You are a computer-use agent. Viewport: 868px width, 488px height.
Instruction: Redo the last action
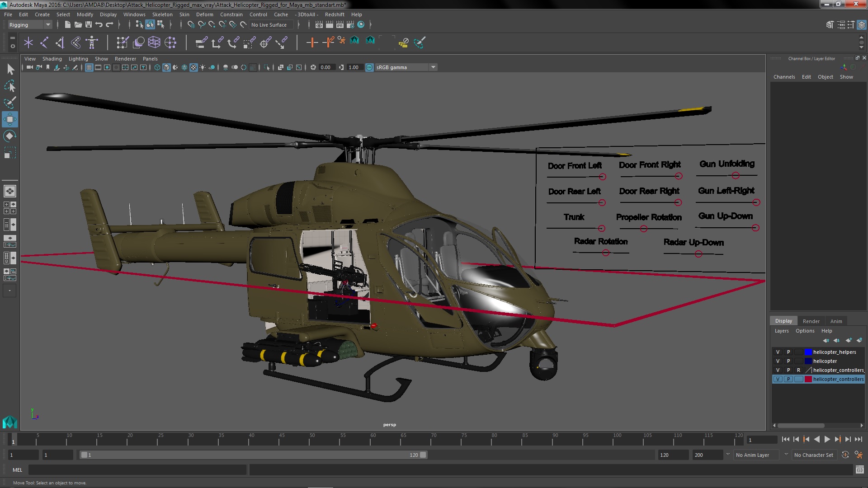(109, 25)
